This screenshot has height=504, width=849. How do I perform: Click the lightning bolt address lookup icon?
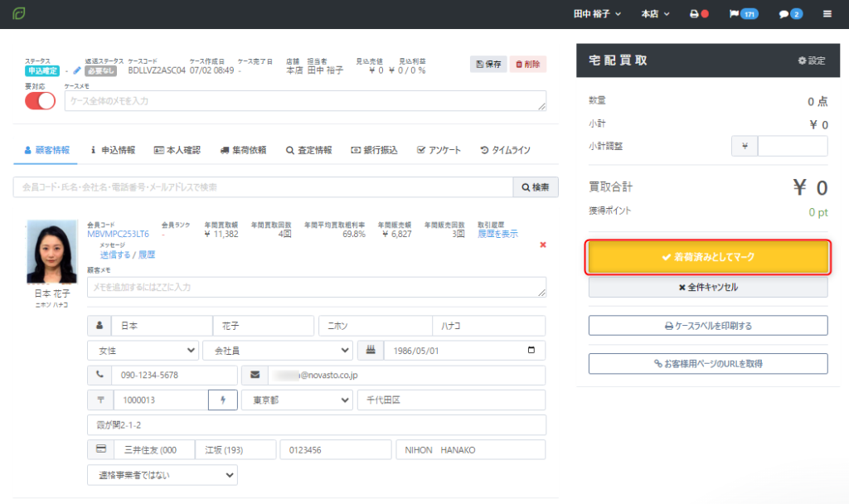point(222,400)
